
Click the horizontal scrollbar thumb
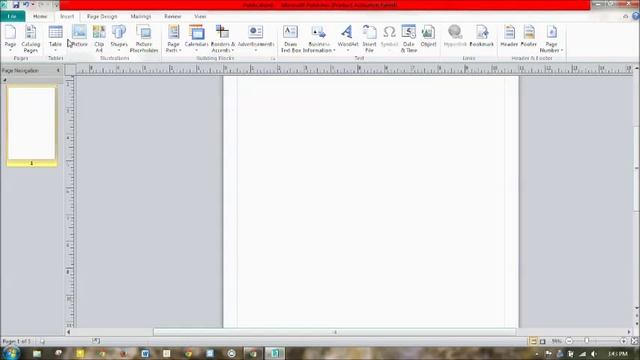point(335,332)
